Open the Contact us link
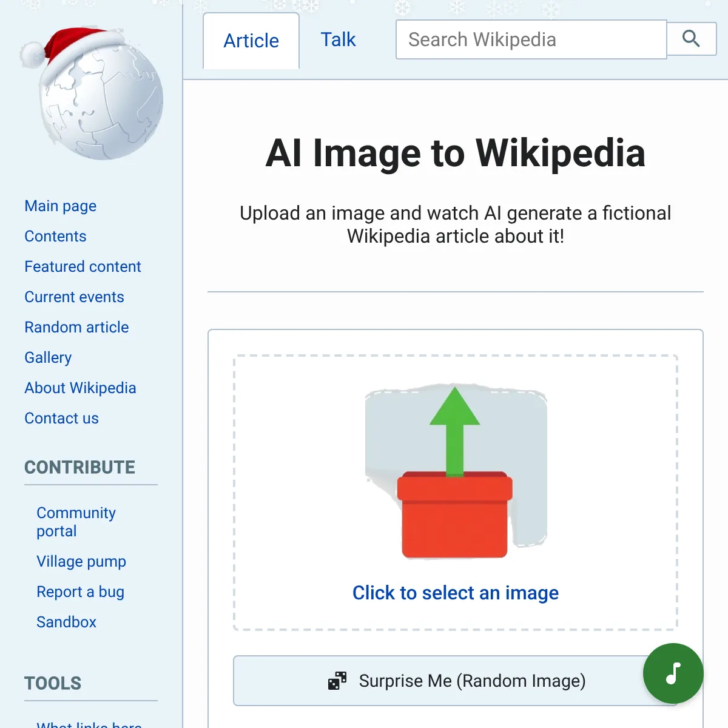Viewport: 728px width, 728px height. point(61,418)
